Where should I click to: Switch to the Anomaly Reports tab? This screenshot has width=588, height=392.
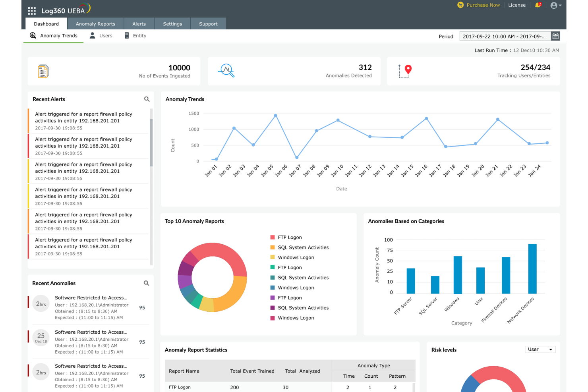[x=96, y=23]
